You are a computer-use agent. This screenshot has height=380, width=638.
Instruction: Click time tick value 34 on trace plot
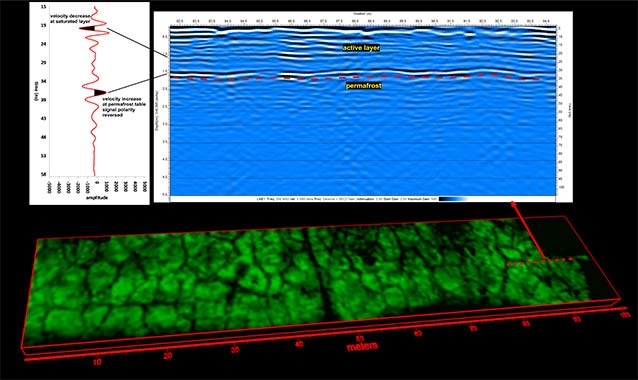(43, 81)
